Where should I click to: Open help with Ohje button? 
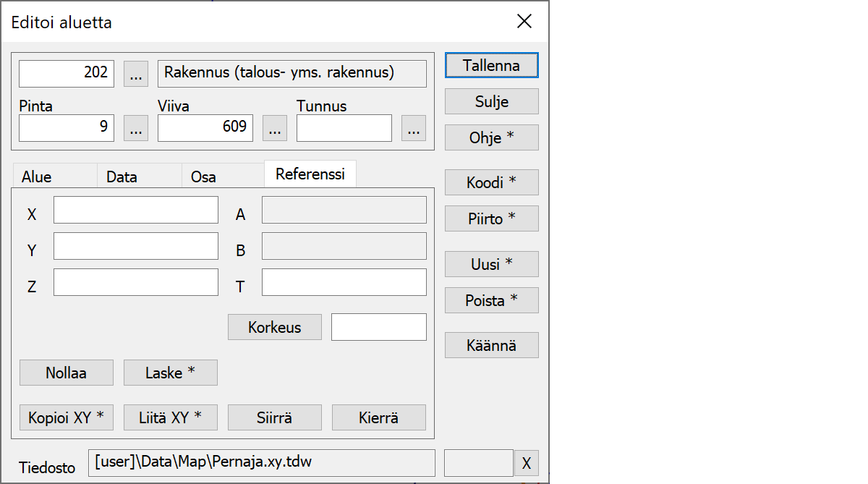[x=491, y=137]
